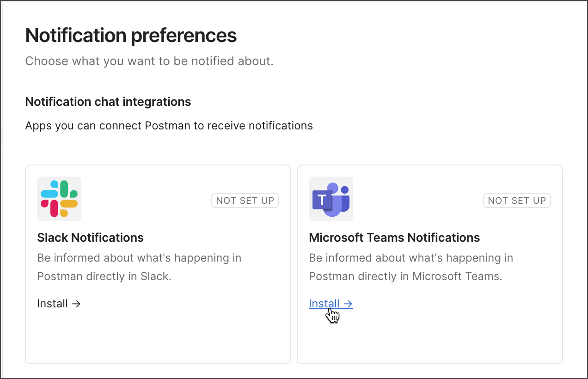The image size is (588, 379).
Task: Click "Microsoft Teams" in the Teams description
Action: point(455,276)
